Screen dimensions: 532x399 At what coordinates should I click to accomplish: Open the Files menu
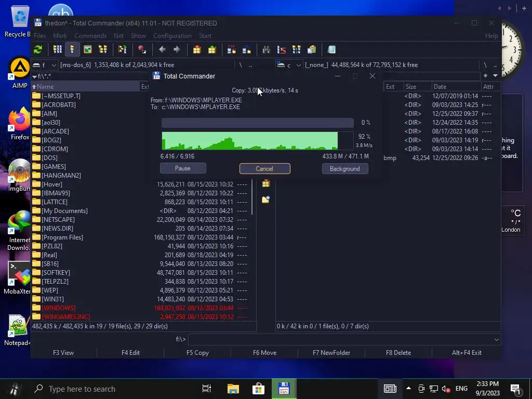coord(39,36)
